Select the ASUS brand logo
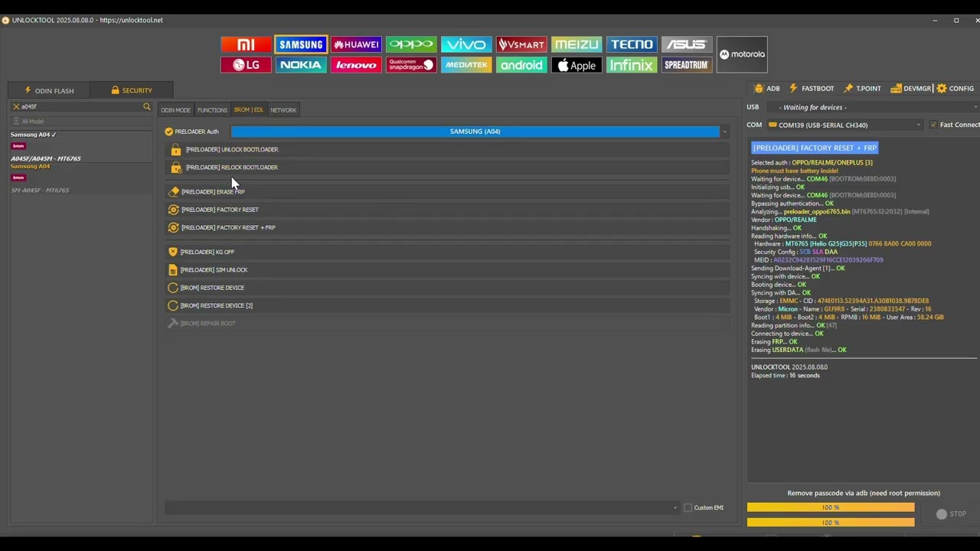 point(687,44)
